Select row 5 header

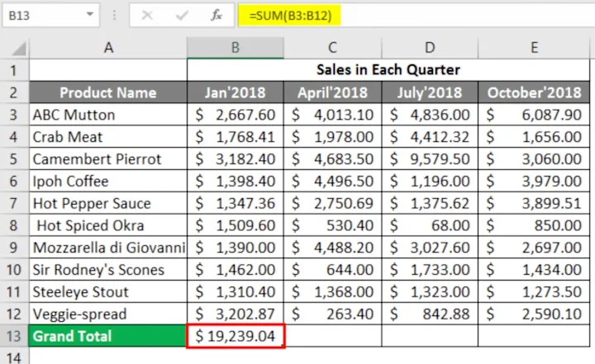pos(14,158)
